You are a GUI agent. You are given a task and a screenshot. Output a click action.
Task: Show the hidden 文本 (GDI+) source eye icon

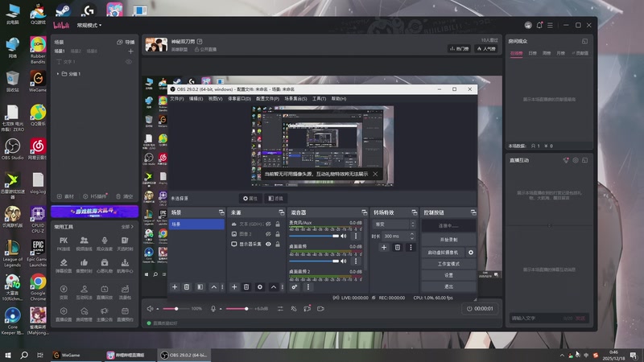click(x=268, y=224)
